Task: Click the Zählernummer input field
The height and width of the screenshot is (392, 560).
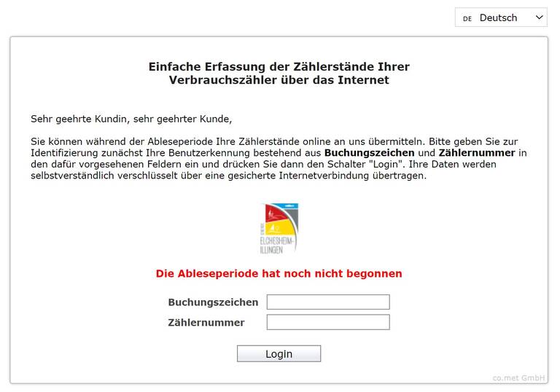Action: tap(328, 322)
